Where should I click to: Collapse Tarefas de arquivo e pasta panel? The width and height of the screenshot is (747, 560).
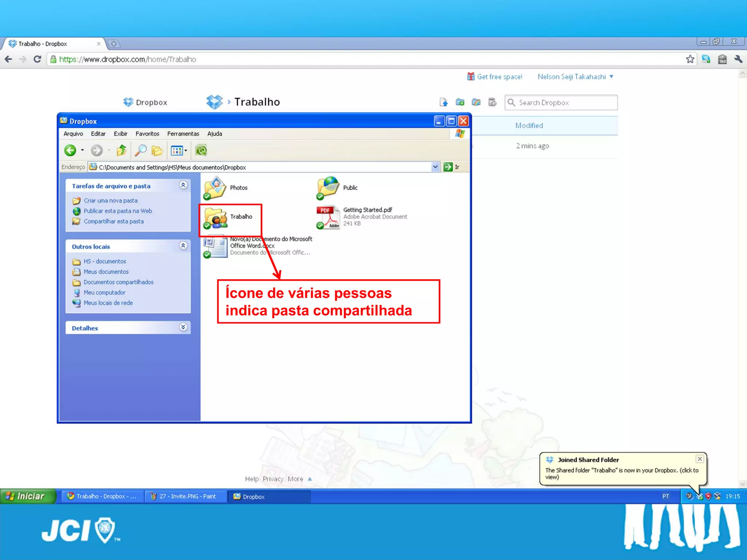(183, 185)
